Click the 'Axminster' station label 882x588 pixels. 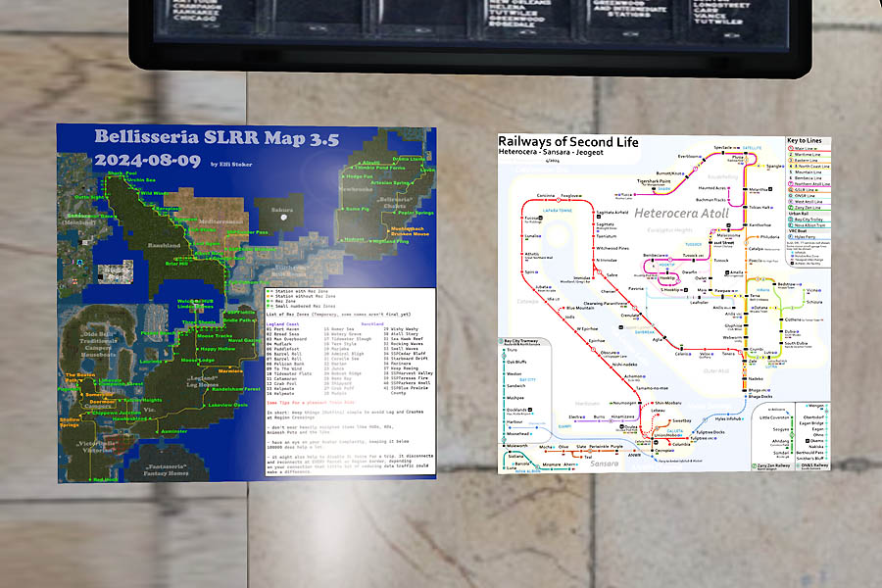click(x=173, y=431)
